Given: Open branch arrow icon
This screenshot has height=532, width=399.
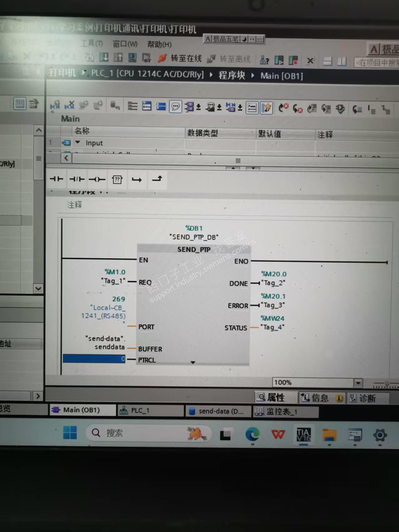Looking at the screenshot, I should point(137,179).
